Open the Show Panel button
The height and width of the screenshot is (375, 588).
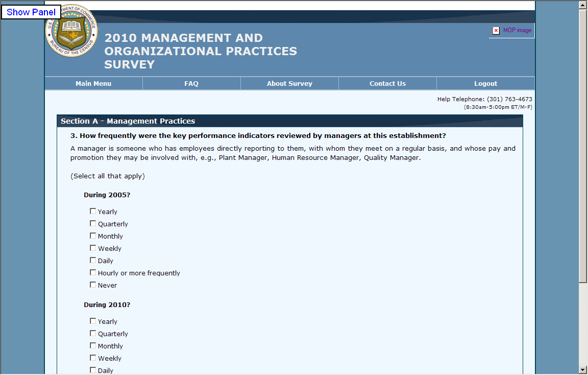click(31, 12)
